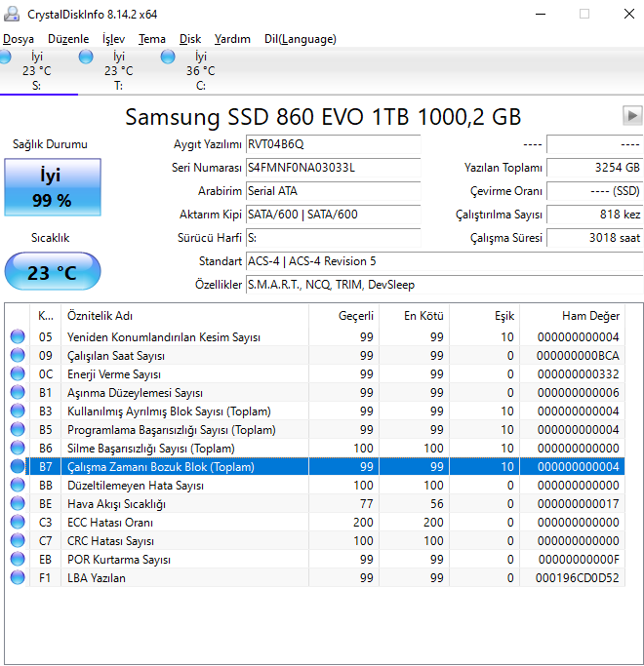Click the status orb for attribute 09

(x=18, y=355)
